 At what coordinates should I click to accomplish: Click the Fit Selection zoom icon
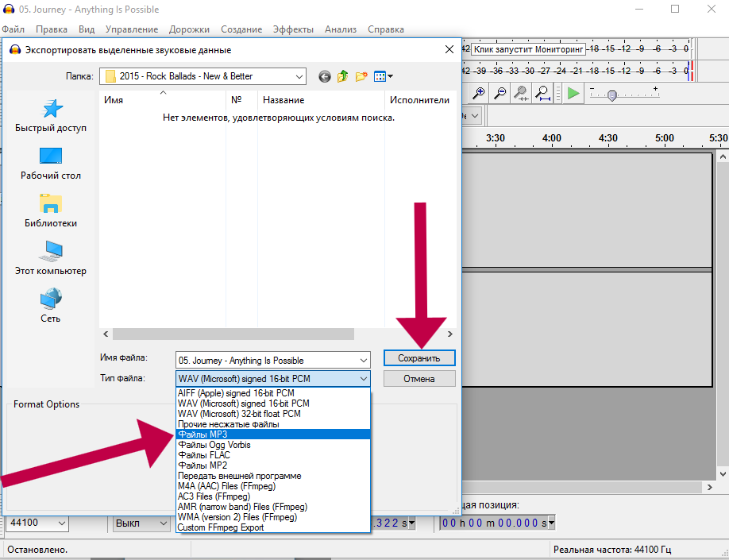click(522, 94)
